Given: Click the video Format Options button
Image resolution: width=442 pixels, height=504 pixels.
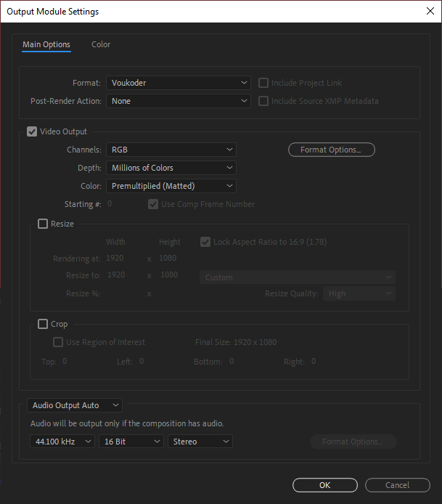Looking at the screenshot, I should [331, 150].
